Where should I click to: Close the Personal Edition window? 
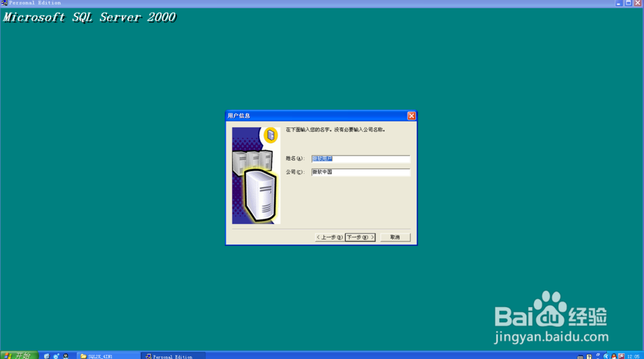(x=638, y=3)
